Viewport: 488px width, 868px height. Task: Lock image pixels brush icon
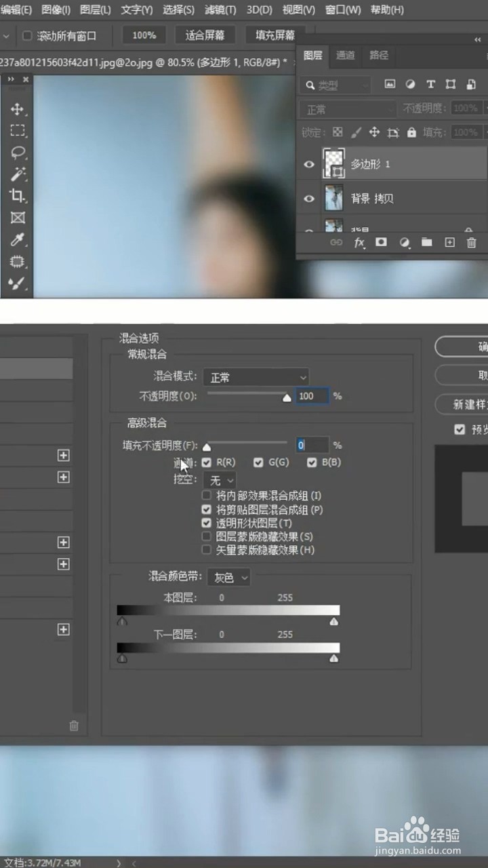[x=356, y=132]
